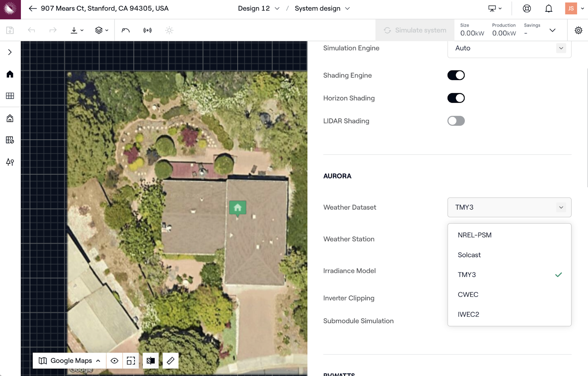Toggle map visibility eye icon
Viewport: 588px width, 376px height.
(114, 361)
